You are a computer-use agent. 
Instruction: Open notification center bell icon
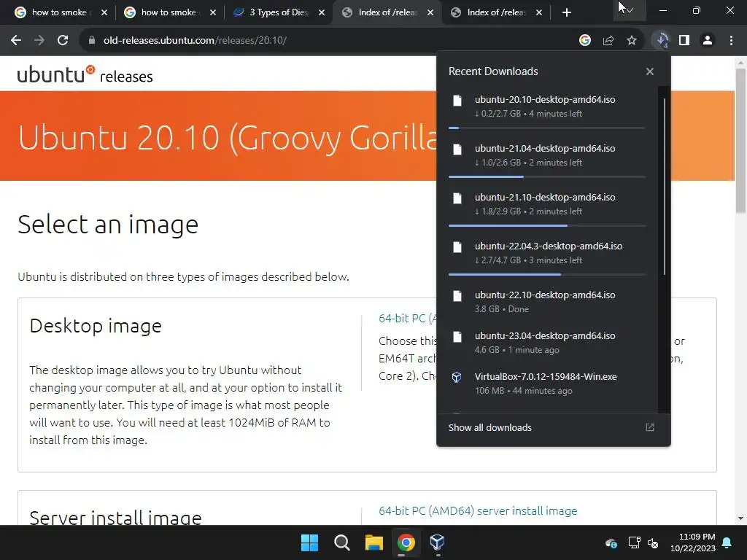[x=727, y=542]
